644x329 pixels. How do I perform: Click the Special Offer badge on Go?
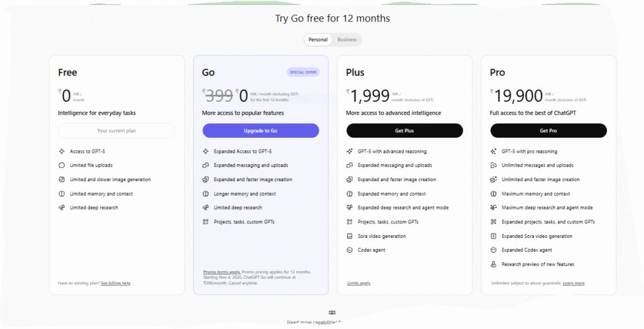(303, 72)
